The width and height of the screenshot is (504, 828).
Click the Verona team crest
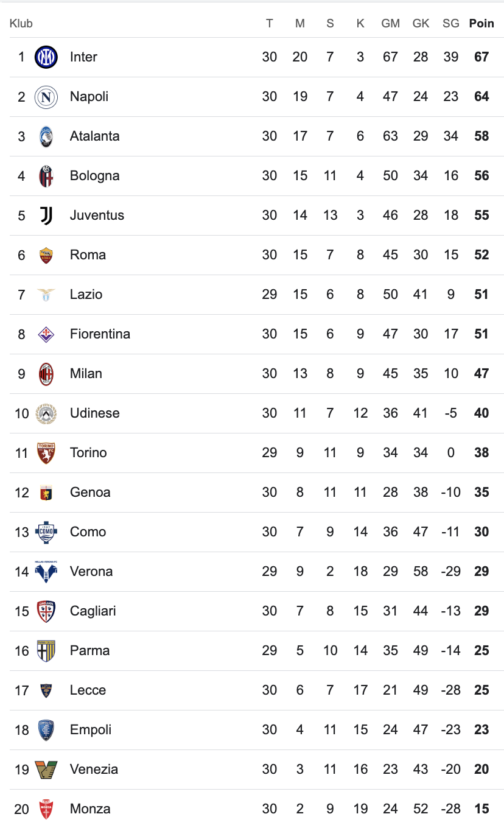click(46, 572)
